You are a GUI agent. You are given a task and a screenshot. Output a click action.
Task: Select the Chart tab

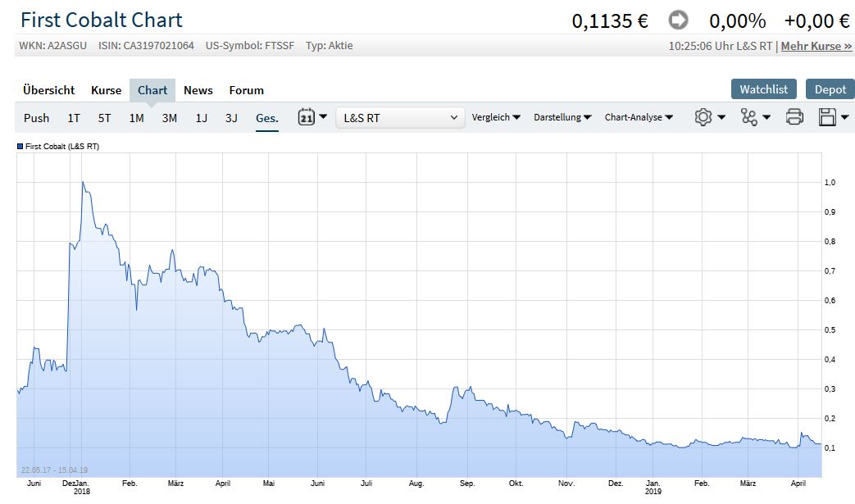152,90
